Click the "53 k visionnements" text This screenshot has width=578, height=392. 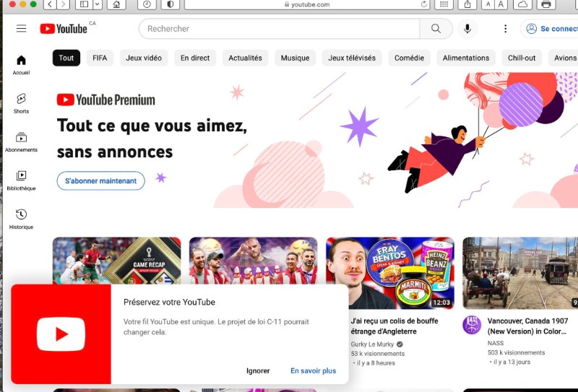378,354
